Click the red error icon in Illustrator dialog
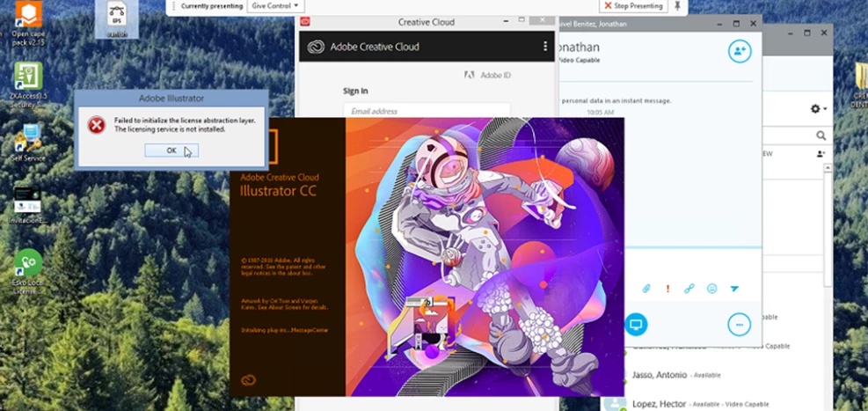The width and height of the screenshot is (868, 411). tap(97, 125)
